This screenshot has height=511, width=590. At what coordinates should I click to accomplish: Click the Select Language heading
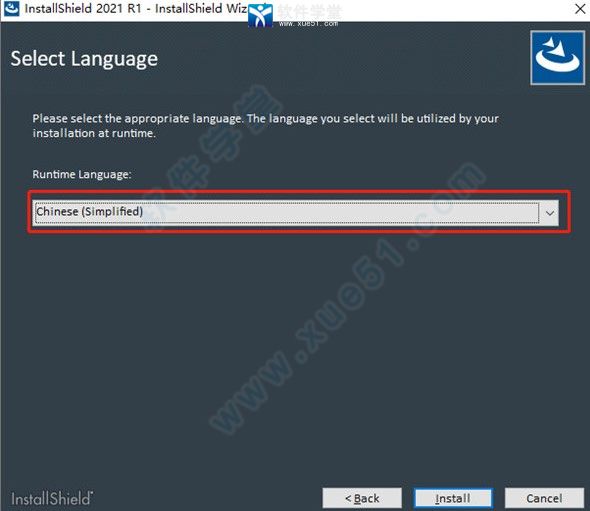click(x=84, y=59)
